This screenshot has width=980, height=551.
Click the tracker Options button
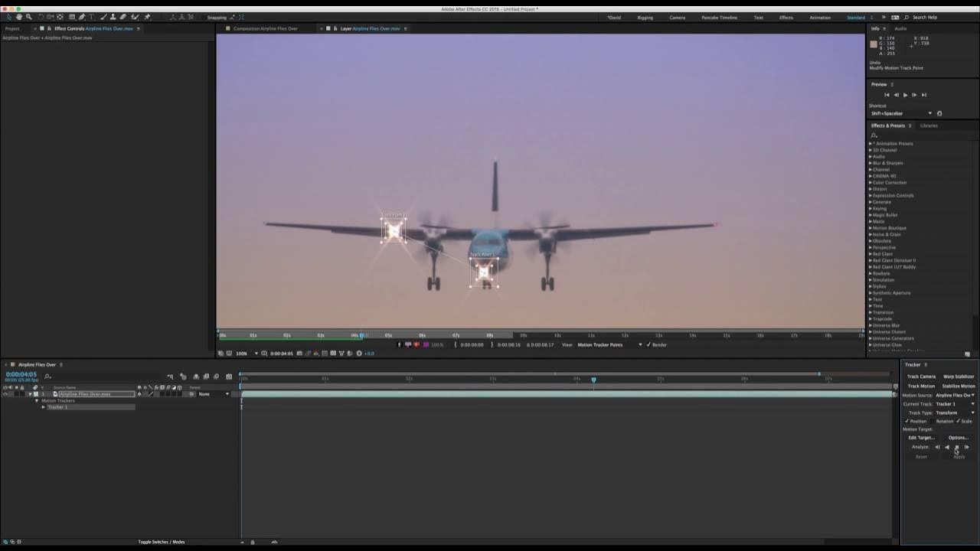tap(959, 438)
